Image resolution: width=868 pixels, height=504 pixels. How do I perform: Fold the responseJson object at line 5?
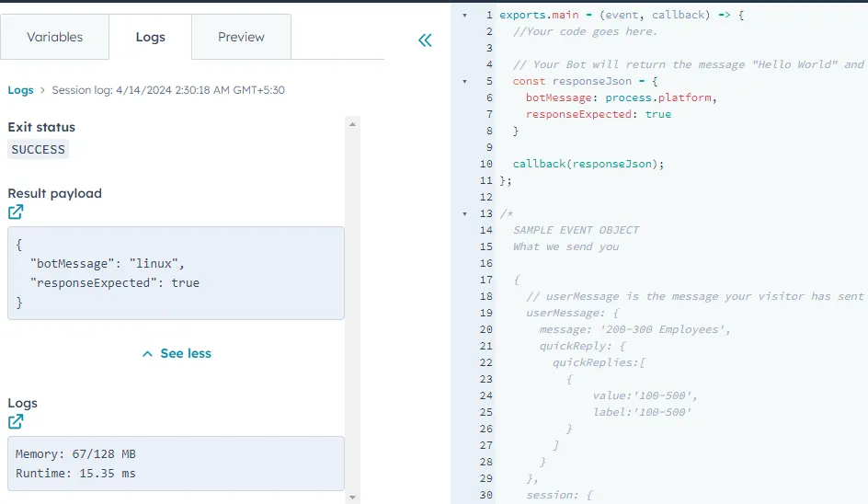[465, 82]
